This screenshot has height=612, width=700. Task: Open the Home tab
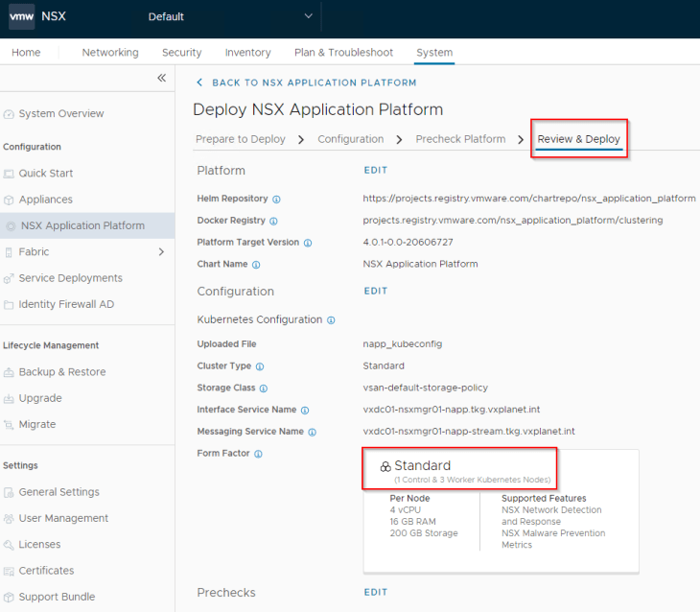pos(26,52)
